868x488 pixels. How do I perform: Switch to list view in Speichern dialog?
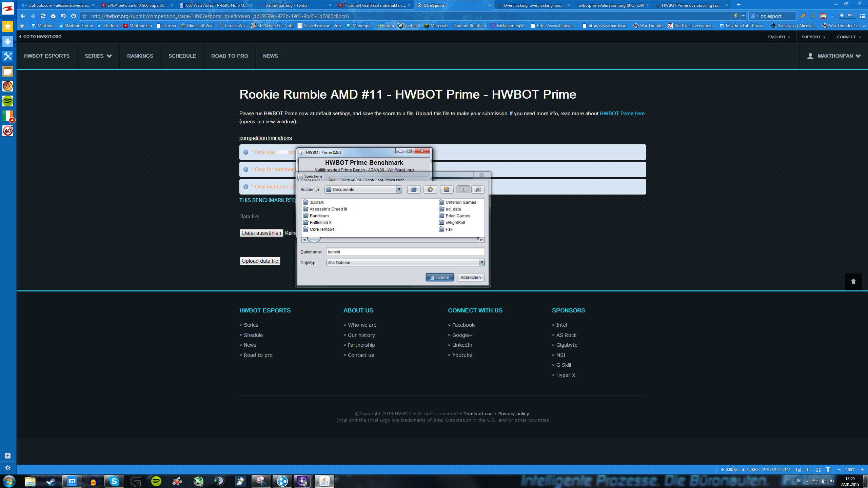463,189
